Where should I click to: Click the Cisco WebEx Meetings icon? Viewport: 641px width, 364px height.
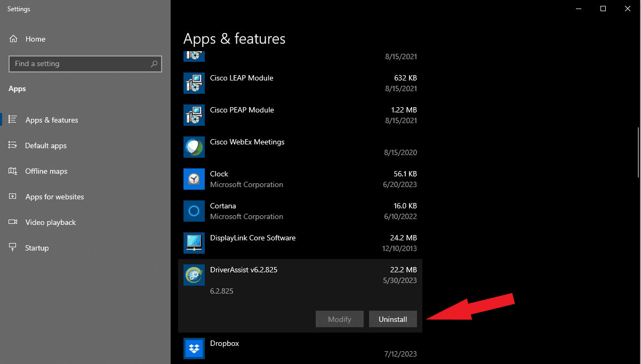[194, 147]
